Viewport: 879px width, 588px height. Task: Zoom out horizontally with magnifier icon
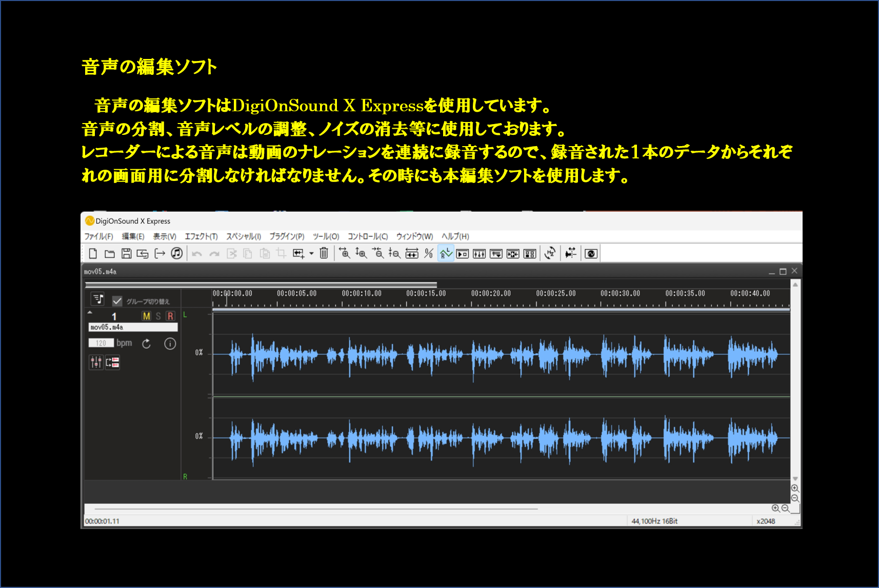coord(378,253)
